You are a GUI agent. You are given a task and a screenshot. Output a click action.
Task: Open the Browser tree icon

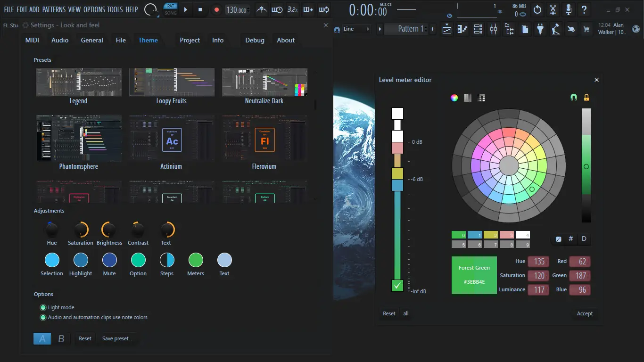[x=509, y=29]
